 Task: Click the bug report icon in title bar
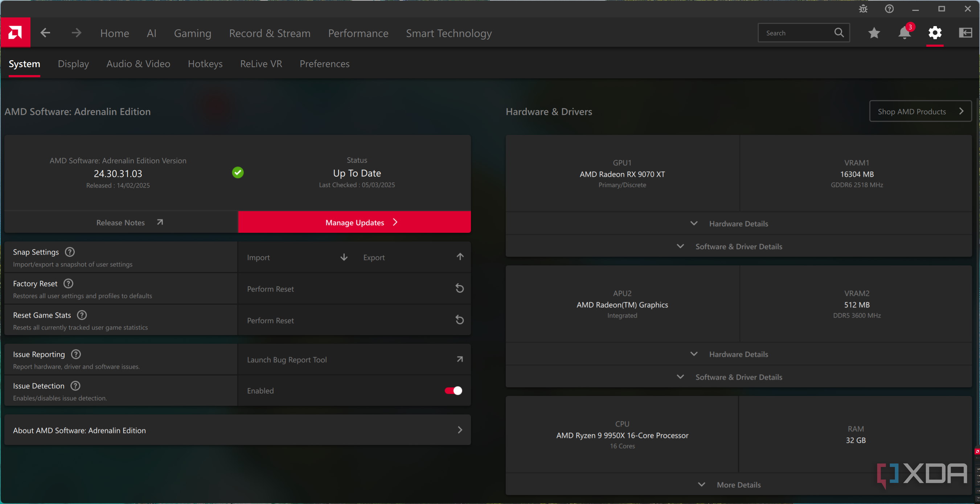[x=863, y=9]
